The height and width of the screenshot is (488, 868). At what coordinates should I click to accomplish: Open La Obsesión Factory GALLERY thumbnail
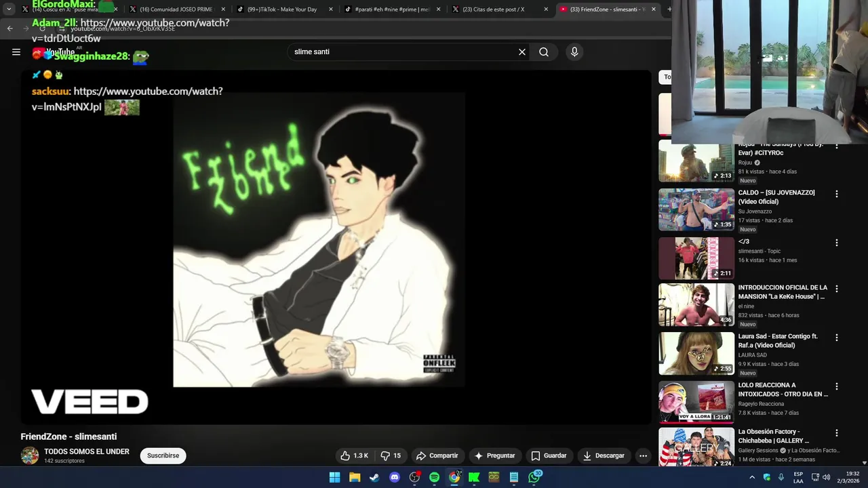696,447
